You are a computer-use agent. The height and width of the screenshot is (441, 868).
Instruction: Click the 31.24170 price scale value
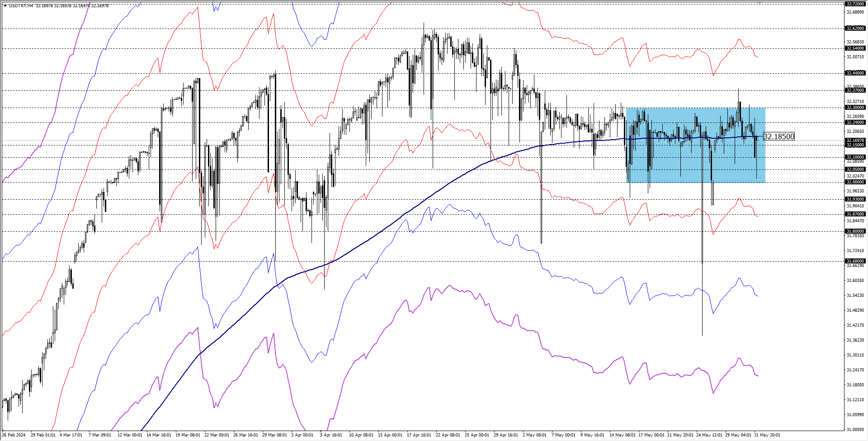(x=855, y=370)
